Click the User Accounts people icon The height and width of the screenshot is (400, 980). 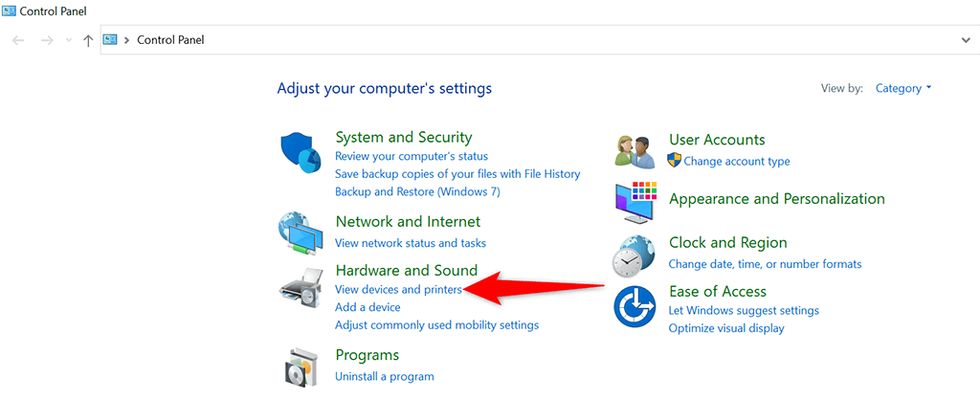pos(634,151)
